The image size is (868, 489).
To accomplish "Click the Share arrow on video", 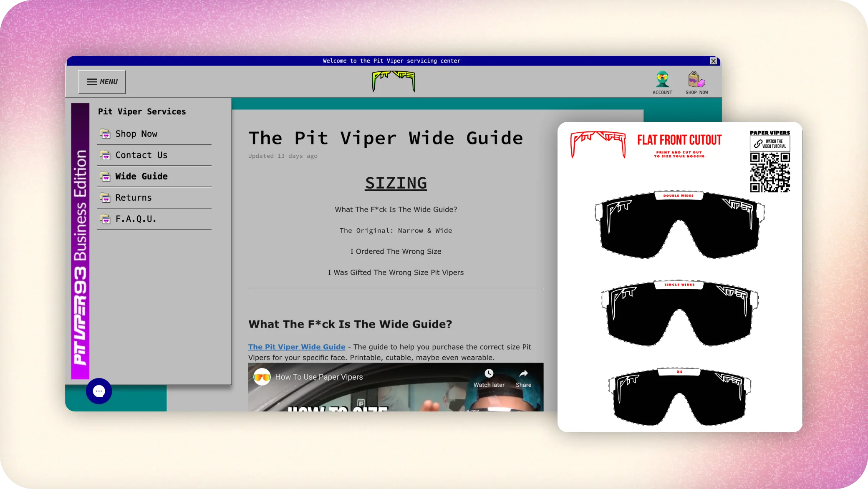I will pyautogui.click(x=523, y=373).
